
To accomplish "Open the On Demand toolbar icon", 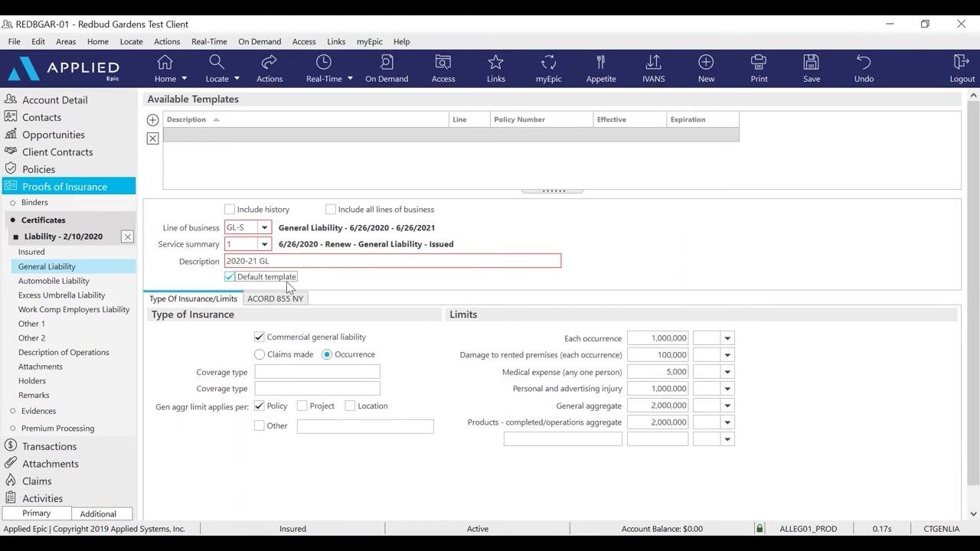I will coord(387,63).
